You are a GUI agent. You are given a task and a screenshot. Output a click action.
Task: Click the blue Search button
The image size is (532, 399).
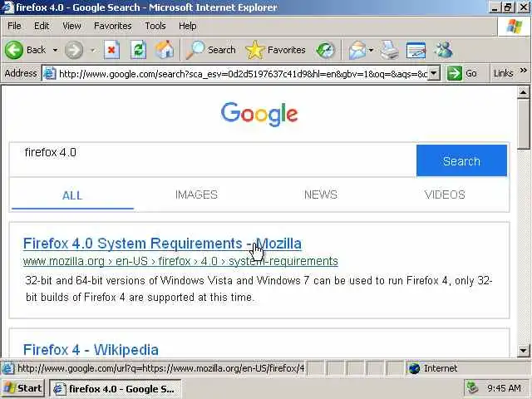pos(462,160)
